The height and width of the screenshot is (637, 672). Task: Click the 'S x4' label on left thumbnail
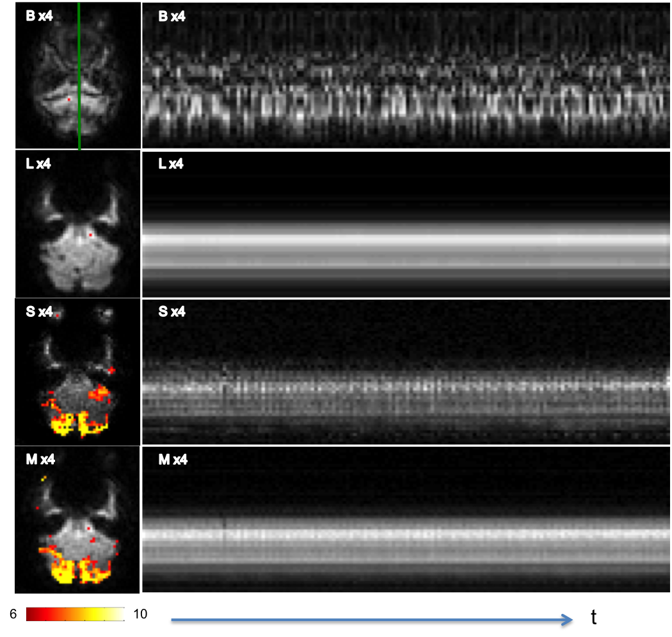(x=40, y=312)
